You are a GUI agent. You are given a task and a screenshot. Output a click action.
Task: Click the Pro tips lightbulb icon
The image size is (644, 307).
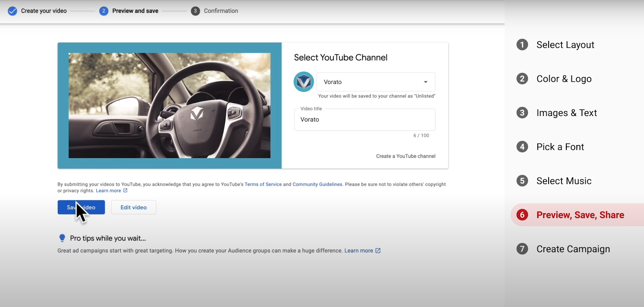coord(62,238)
